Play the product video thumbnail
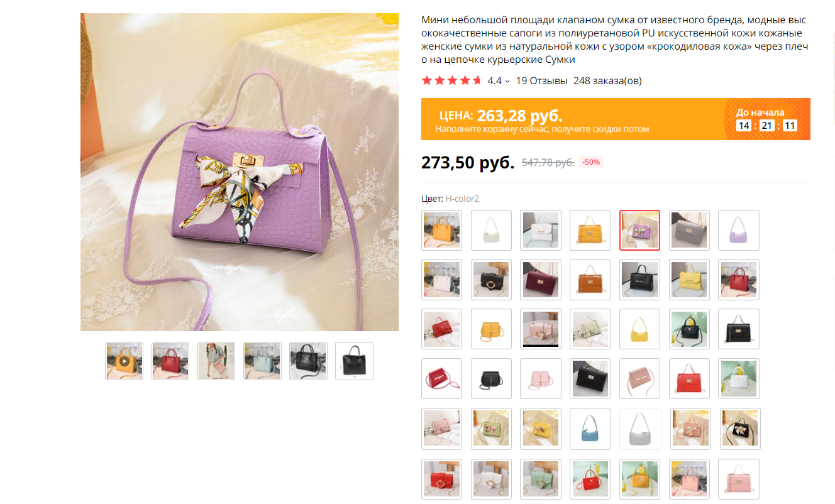This screenshot has height=504, width=835. (124, 361)
